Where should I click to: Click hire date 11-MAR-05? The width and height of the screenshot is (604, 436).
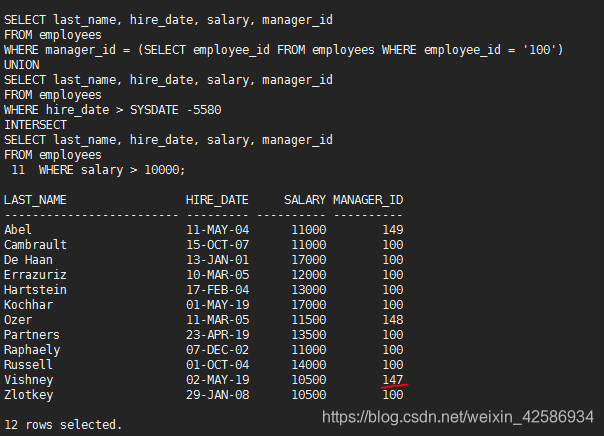(x=218, y=320)
